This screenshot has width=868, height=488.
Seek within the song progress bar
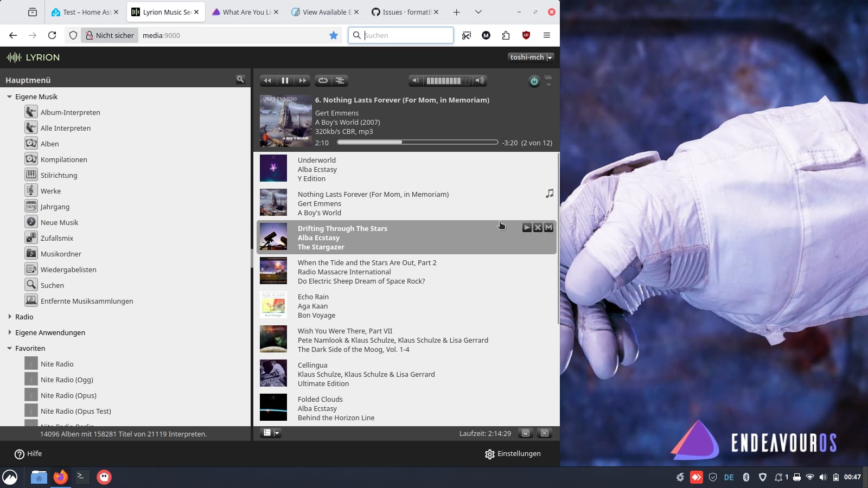pos(417,142)
